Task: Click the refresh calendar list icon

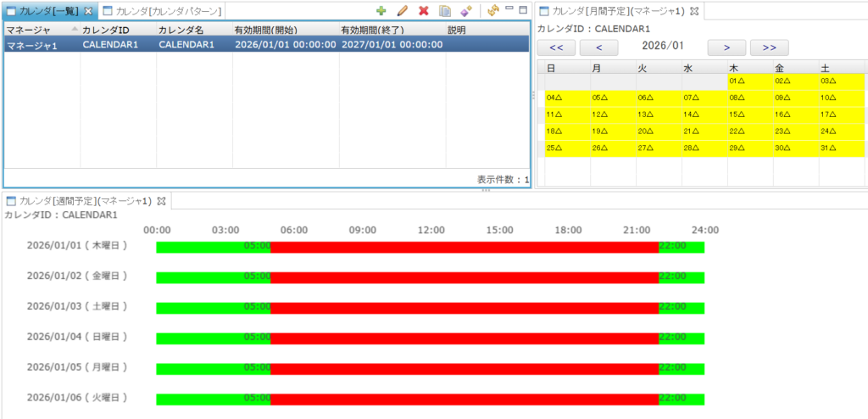Action: click(x=492, y=11)
